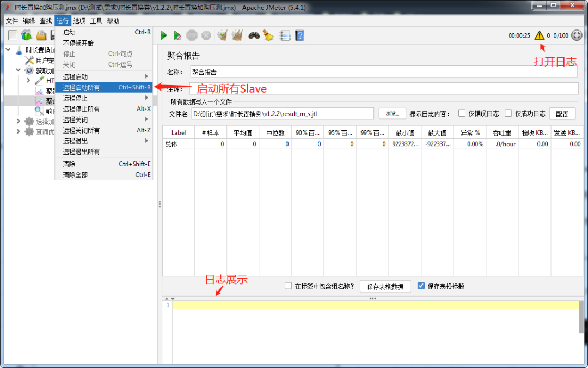Select the 获取加 thread group gear icon
This screenshot has width=588, height=368.
click(x=29, y=70)
